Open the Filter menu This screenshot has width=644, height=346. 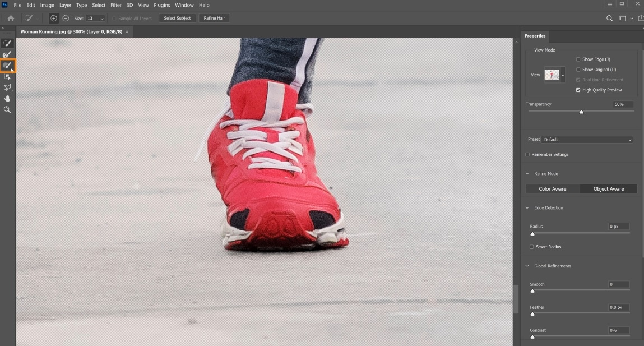[116, 5]
